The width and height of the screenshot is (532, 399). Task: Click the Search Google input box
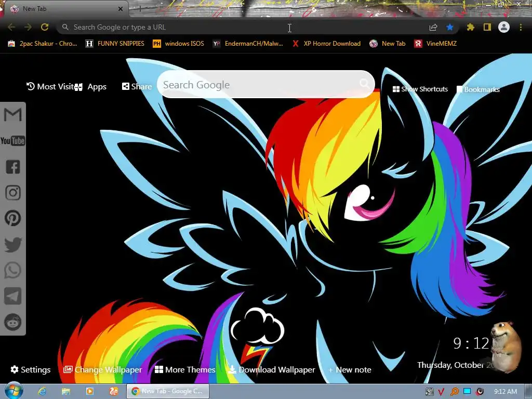tap(265, 85)
